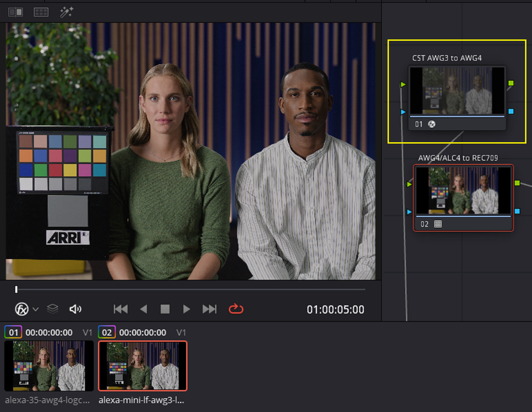Click node 02 blue key output
This screenshot has height=412, width=532.
coord(517,212)
